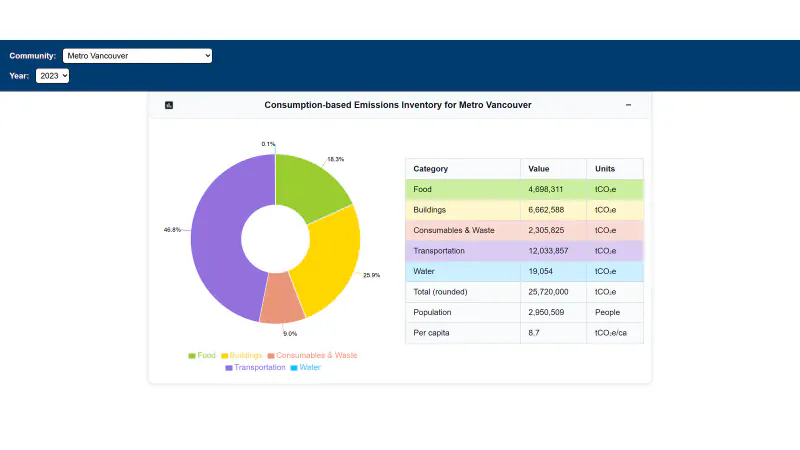Select the Food table row
The width and height of the screenshot is (800, 450).
point(524,189)
